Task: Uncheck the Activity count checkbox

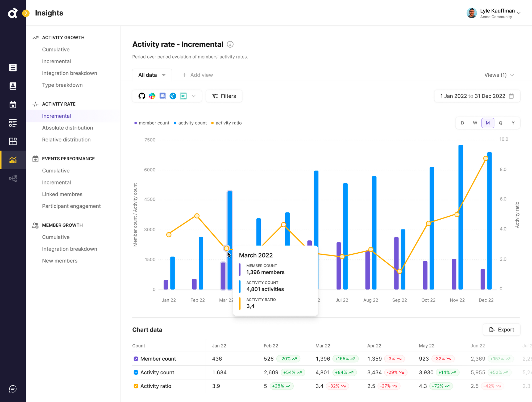Action: coord(136,372)
